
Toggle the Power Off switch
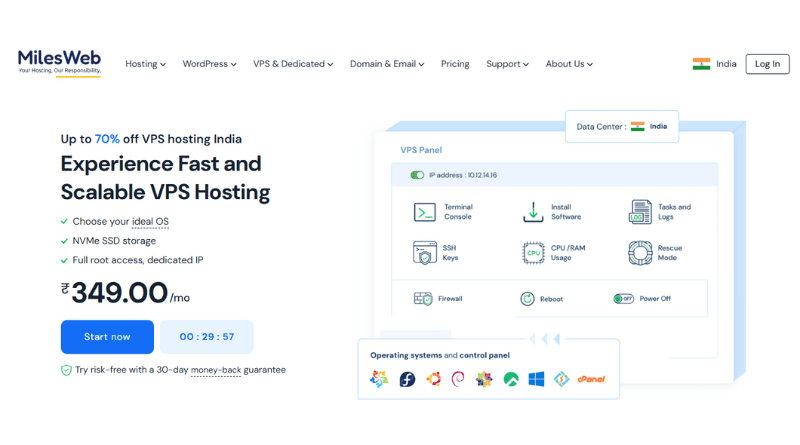click(623, 299)
